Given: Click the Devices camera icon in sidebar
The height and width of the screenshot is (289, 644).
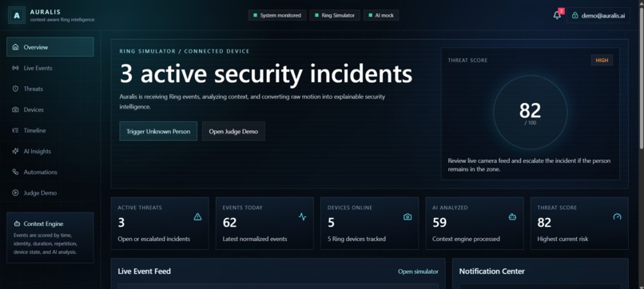Looking at the screenshot, I should tap(16, 109).
